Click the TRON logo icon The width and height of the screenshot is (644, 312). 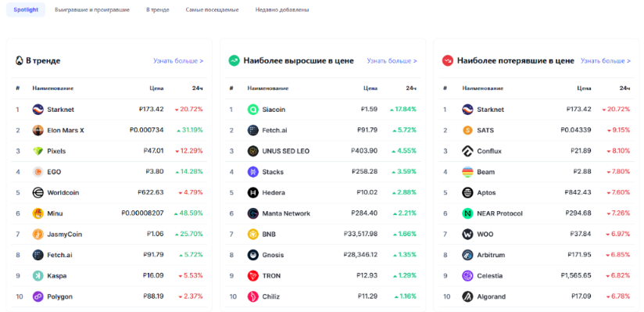252,276
